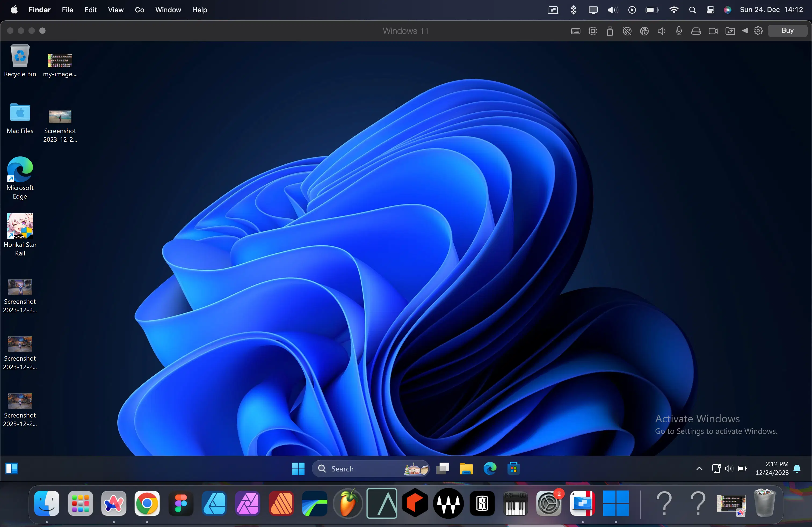This screenshot has width=812, height=527.
Task: Click the camera icon in the VM toolbar
Action: [x=713, y=31]
